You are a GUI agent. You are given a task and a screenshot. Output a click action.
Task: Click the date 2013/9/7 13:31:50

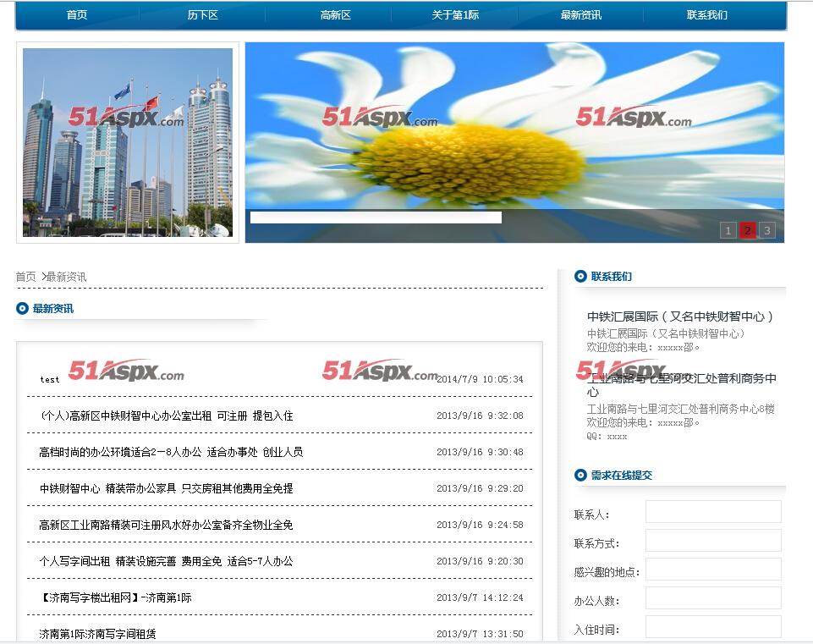point(481,634)
